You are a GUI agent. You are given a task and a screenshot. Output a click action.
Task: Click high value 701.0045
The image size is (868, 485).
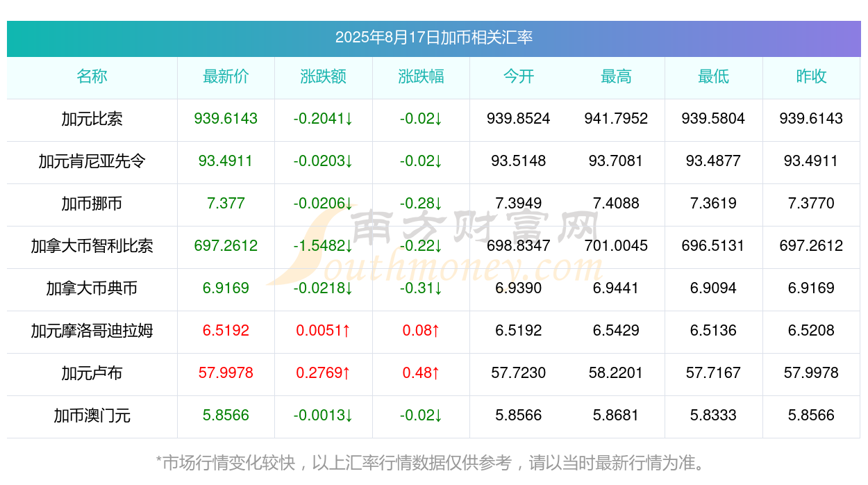pos(616,246)
